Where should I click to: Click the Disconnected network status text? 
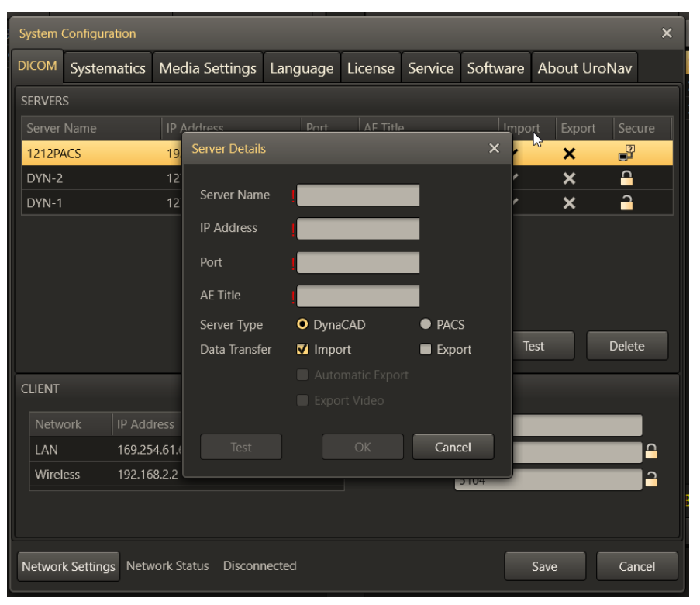point(260,565)
